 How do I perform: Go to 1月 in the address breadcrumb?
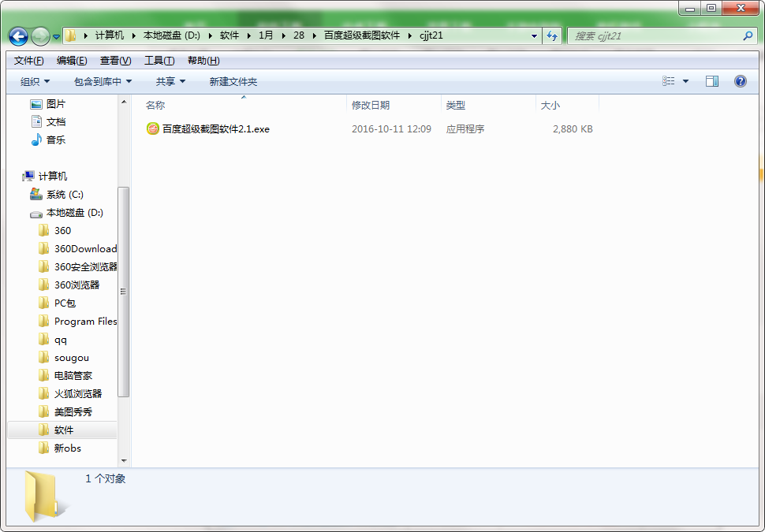coord(266,35)
